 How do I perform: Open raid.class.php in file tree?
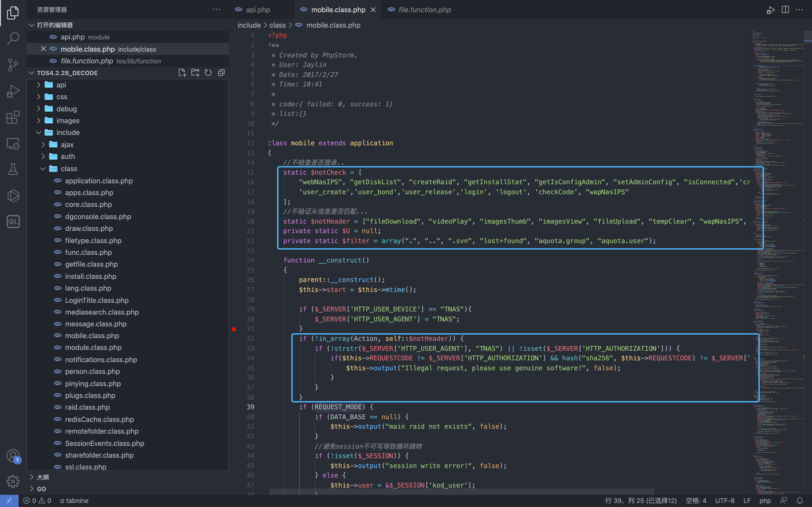click(87, 407)
